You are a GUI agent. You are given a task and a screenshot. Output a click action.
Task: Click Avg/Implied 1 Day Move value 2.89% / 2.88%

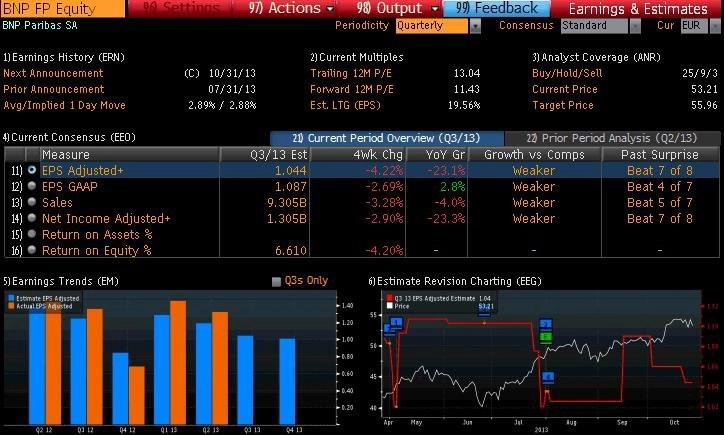click(222, 105)
